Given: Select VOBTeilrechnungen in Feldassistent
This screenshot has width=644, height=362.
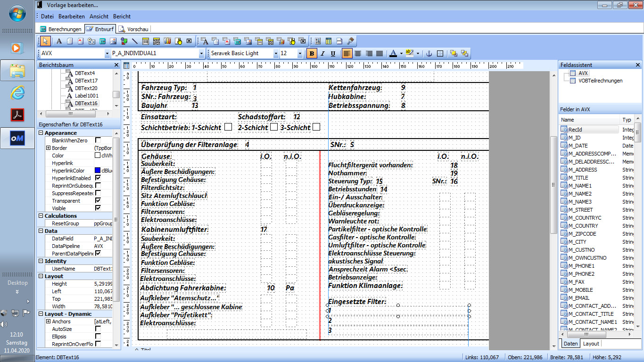Looking at the screenshot, I should coord(600,81).
